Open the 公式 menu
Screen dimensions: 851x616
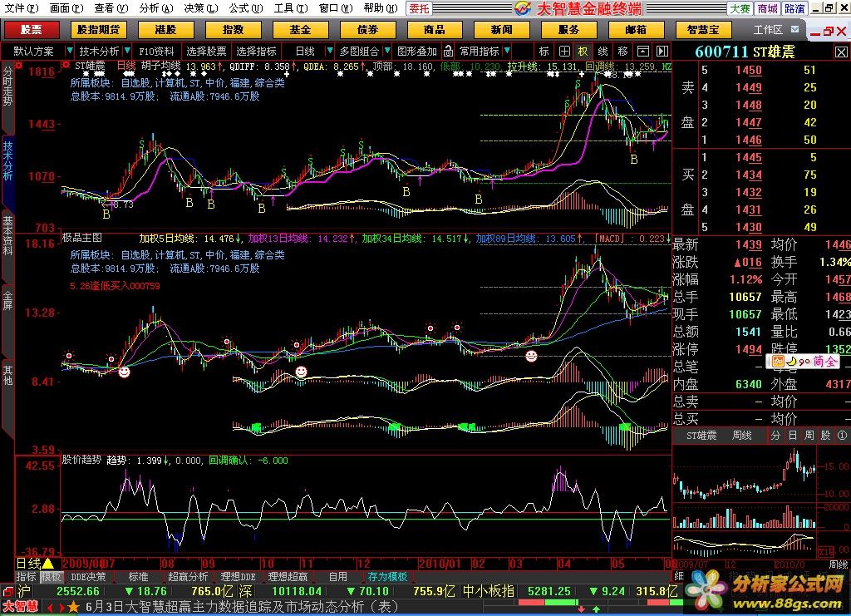(242, 8)
